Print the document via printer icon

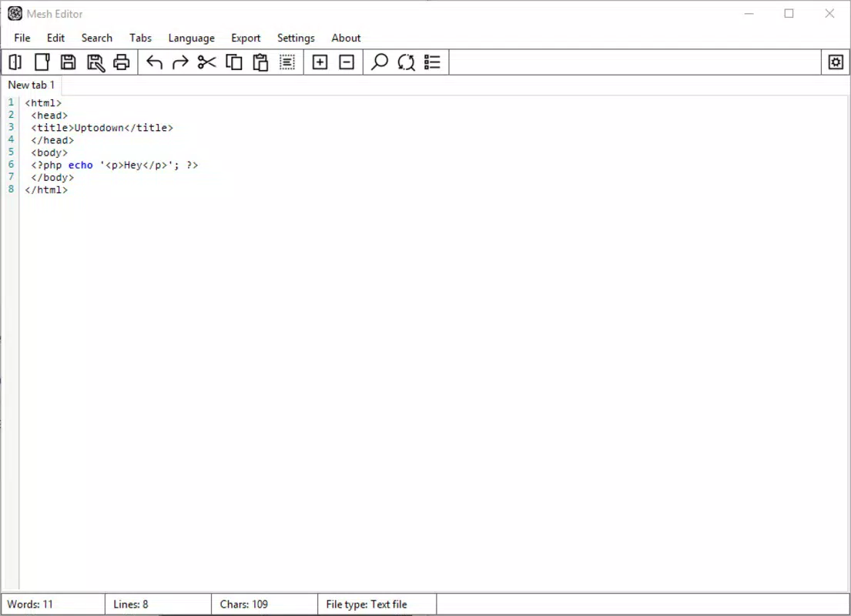pyautogui.click(x=122, y=62)
